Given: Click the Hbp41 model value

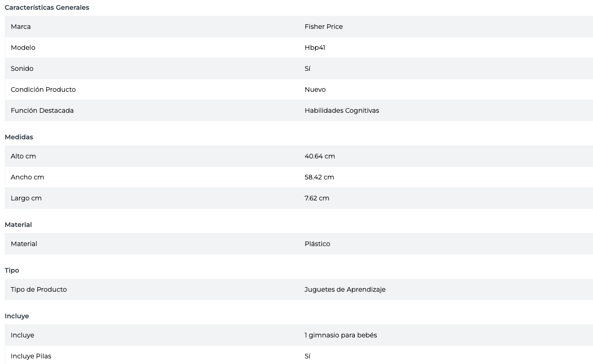Looking at the screenshot, I should pyautogui.click(x=314, y=48).
